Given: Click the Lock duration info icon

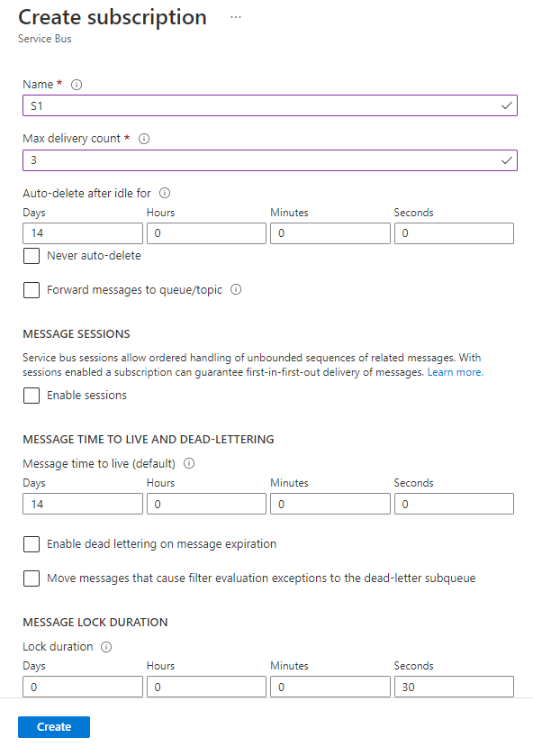Looking at the screenshot, I should 106,647.
